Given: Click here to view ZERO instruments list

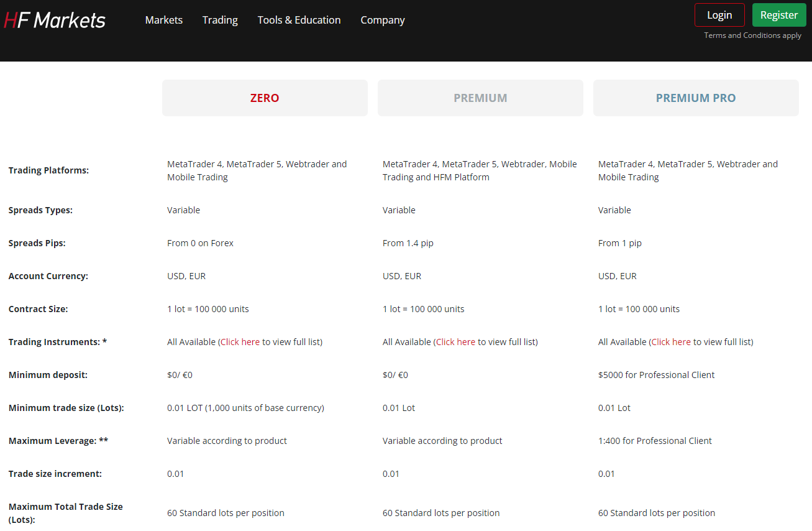Looking at the screenshot, I should pyautogui.click(x=240, y=341).
